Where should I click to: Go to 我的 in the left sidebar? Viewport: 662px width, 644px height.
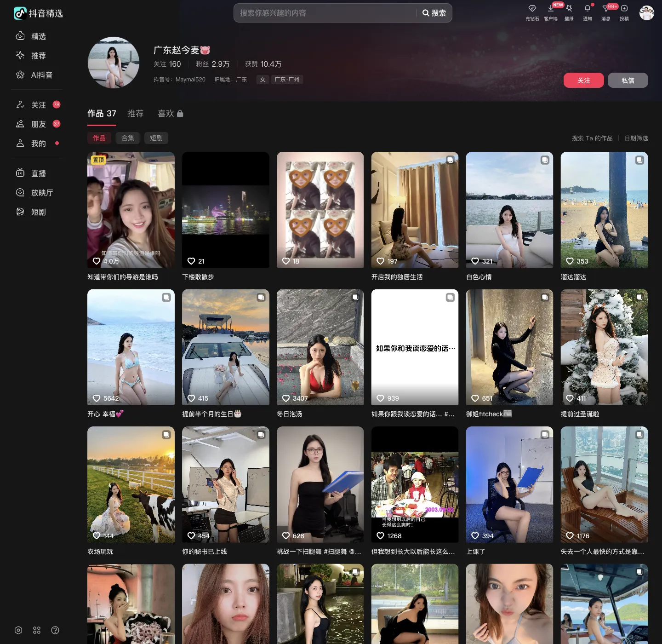[37, 144]
